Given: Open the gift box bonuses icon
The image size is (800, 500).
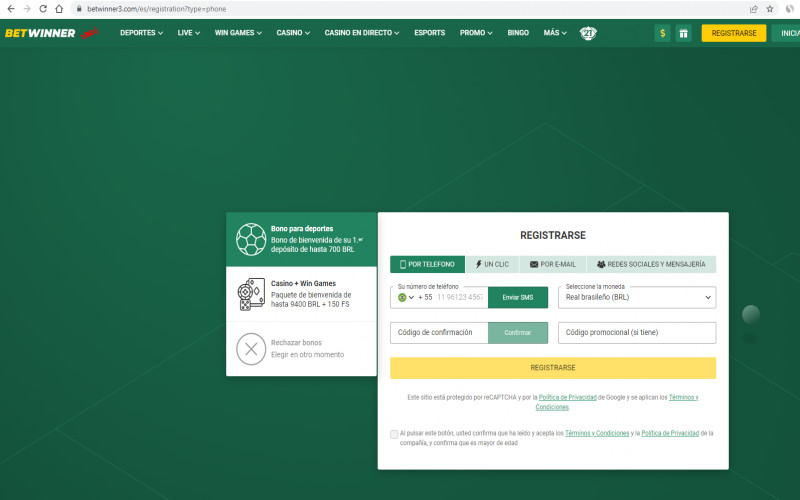Looking at the screenshot, I should tap(683, 33).
